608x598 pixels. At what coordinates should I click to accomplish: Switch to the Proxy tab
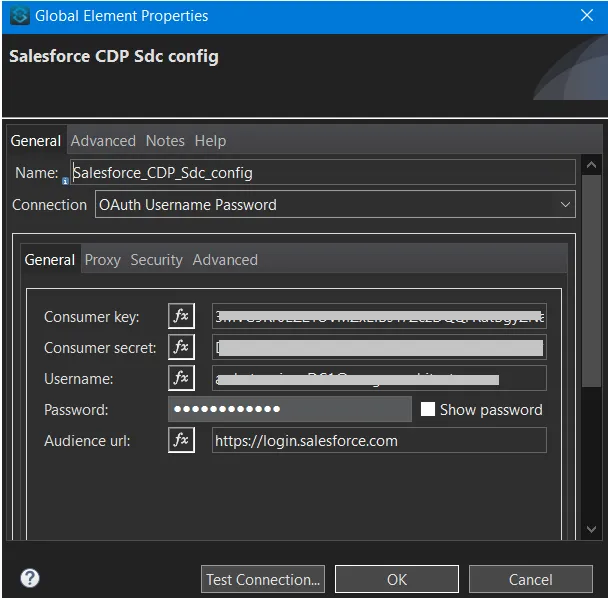103,260
